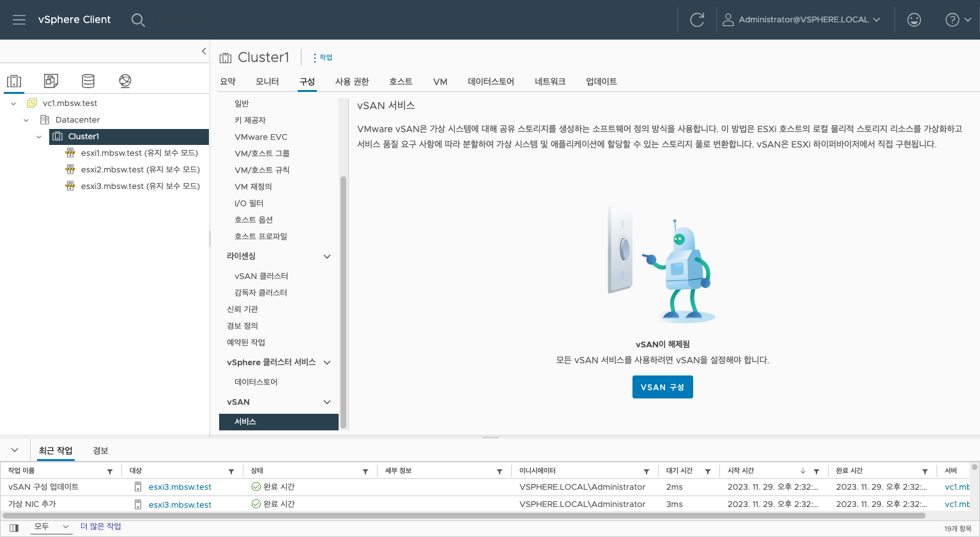980x537 pixels.
Task: Switch to 최근 작업 tab
Action: (x=56, y=451)
